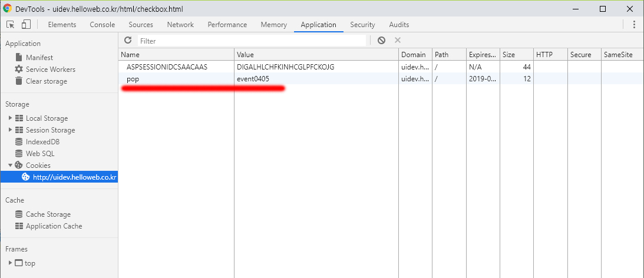Sort by the Value column header
The height and width of the screenshot is (278, 644).
click(316, 55)
